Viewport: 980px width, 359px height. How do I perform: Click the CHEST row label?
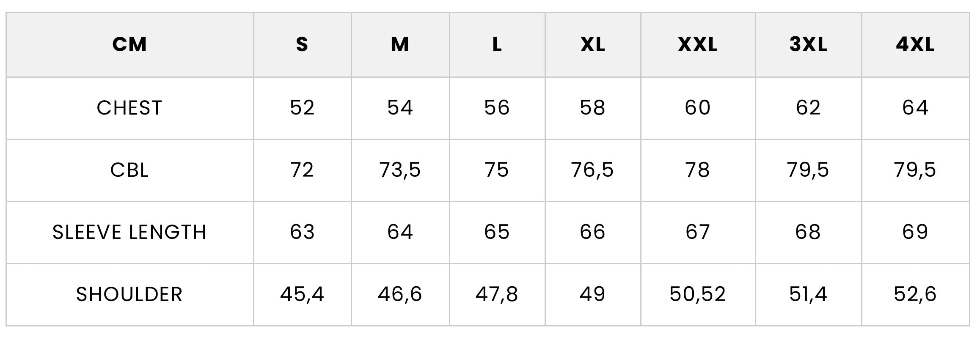pos(129,108)
